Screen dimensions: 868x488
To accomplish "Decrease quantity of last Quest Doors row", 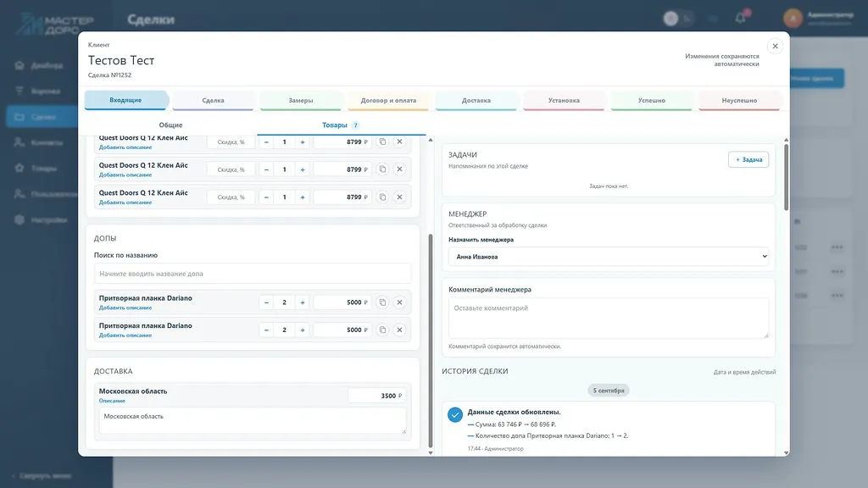I will [x=266, y=197].
